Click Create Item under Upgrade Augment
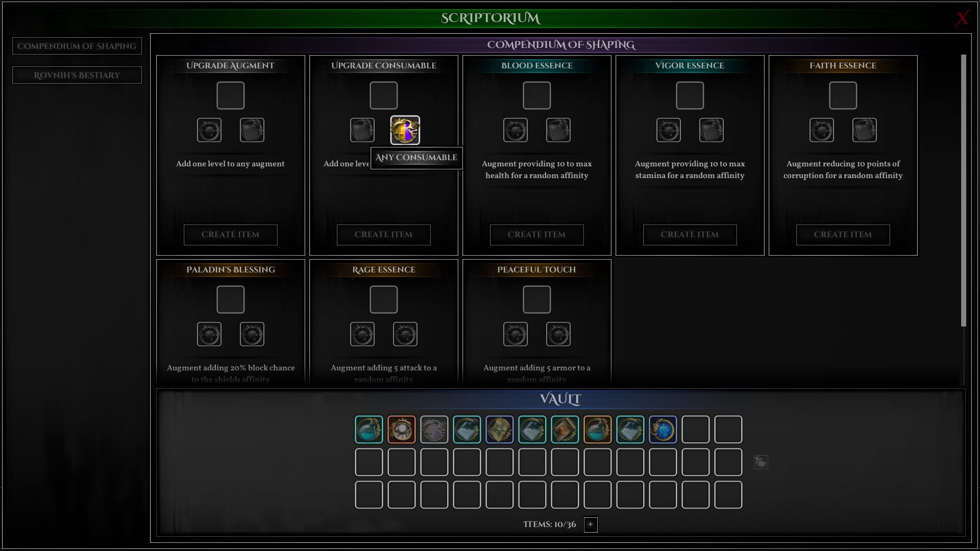The height and width of the screenshot is (551, 980). tap(230, 235)
